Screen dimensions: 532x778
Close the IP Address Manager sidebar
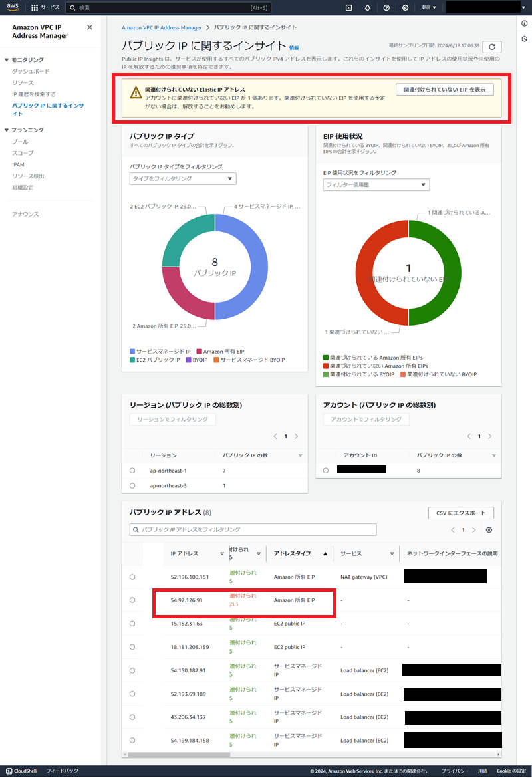[x=90, y=27]
